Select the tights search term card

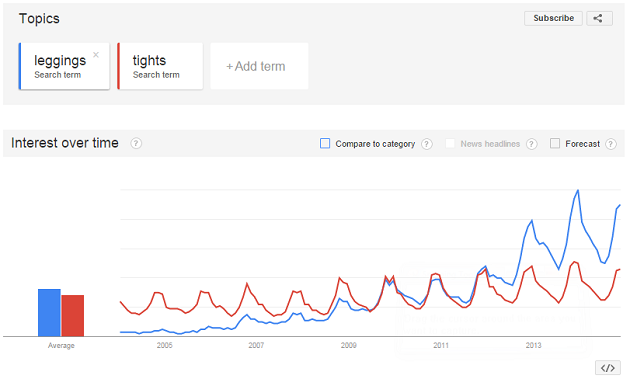(x=160, y=66)
